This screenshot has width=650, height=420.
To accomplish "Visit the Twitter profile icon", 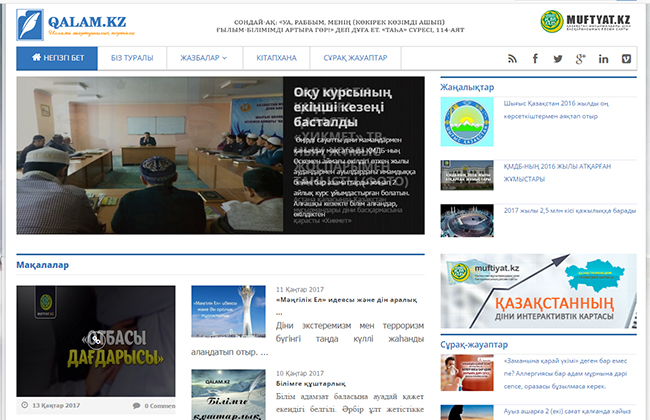I will click(558, 59).
